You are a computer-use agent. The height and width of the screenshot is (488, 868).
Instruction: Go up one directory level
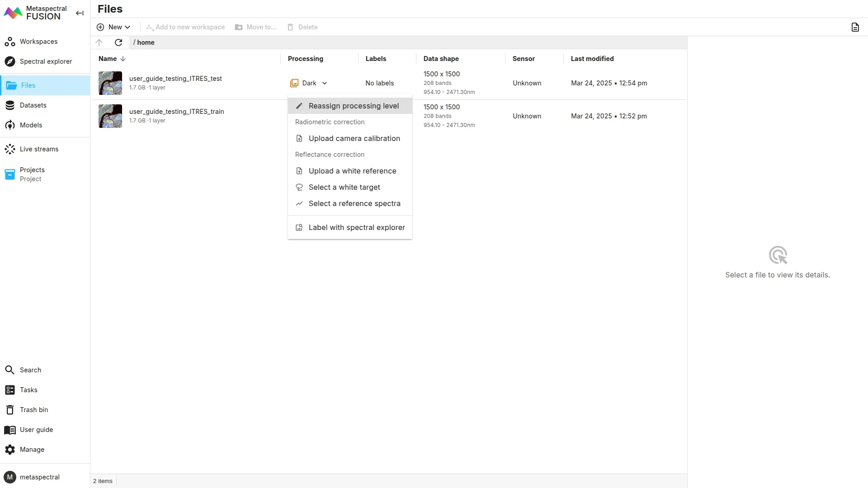pos(99,42)
